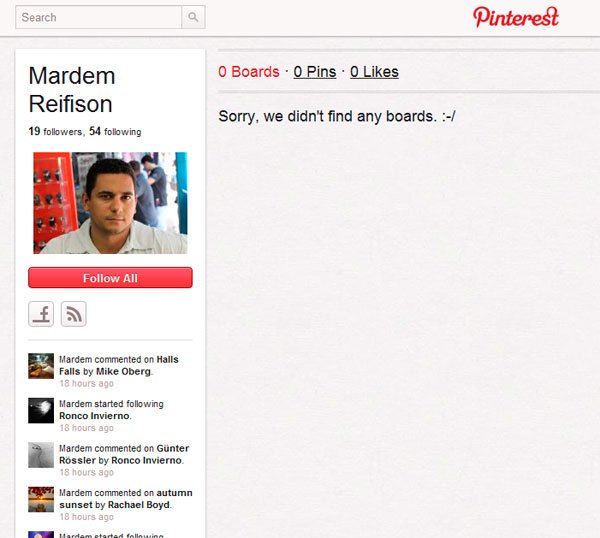Image resolution: width=600 pixels, height=538 pixels.
Task: Open the Facebook profile icon link
Action: [41, 314]
